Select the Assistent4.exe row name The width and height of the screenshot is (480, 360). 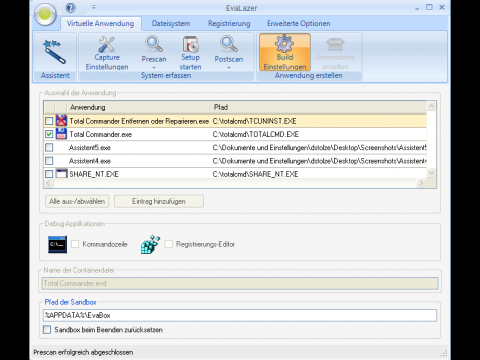click(x=90, y=161)
